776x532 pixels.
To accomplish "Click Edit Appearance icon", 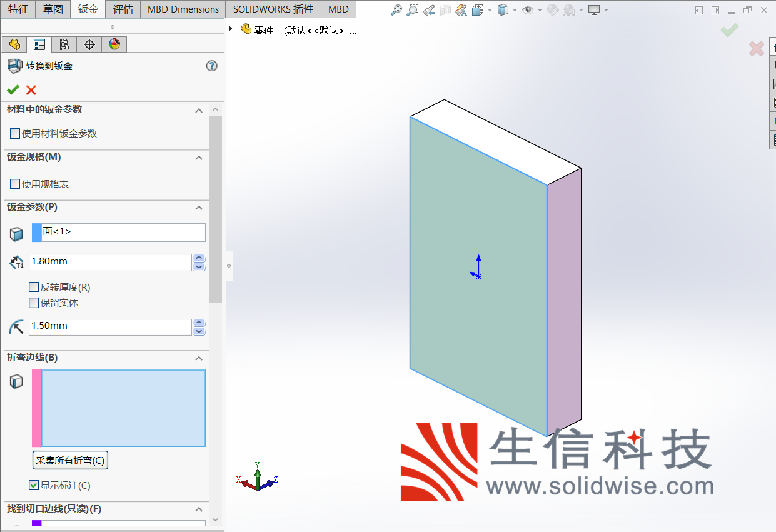I will click(x=553, y=10).
